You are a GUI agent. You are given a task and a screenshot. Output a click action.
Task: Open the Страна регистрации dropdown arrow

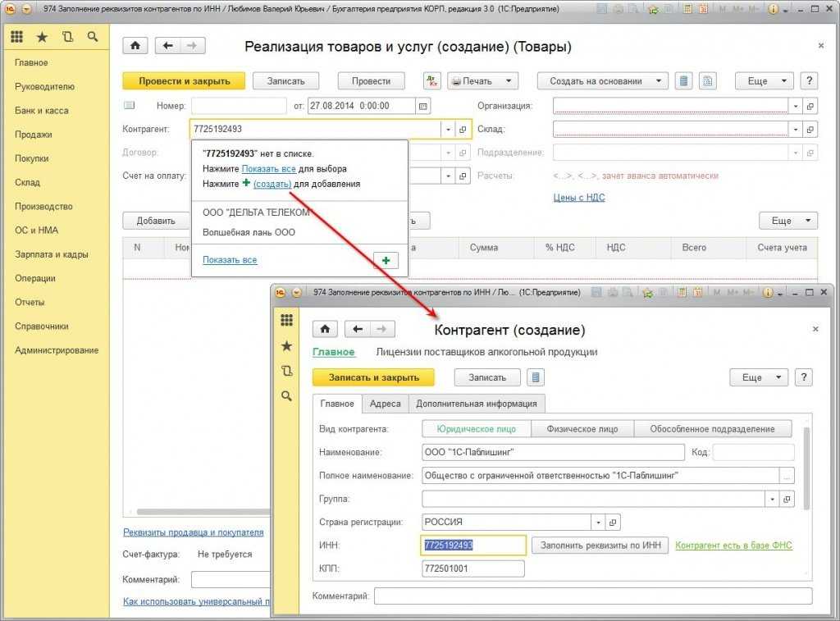tap(598, 522)
